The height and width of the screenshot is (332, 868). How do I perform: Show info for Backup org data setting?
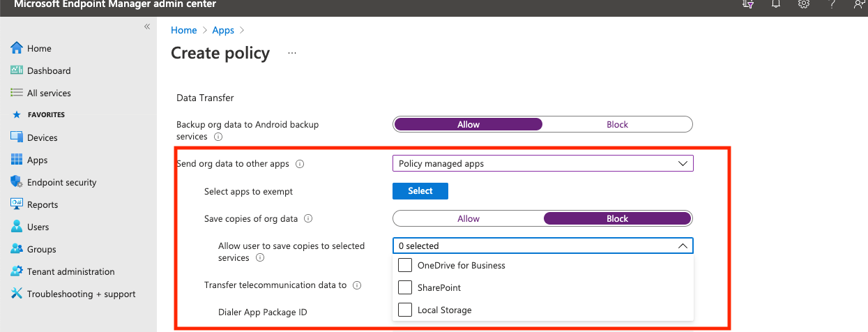(x=218, y=137)
